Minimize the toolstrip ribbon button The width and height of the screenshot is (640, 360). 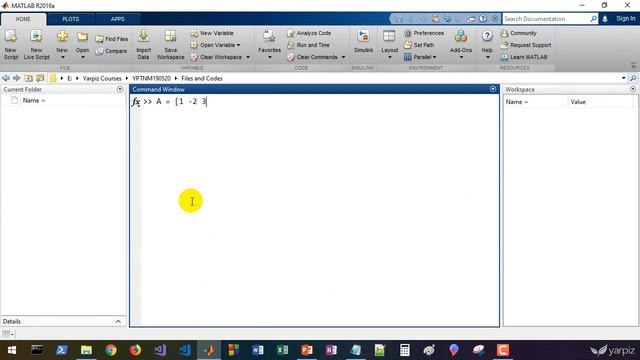click(633, 65)
